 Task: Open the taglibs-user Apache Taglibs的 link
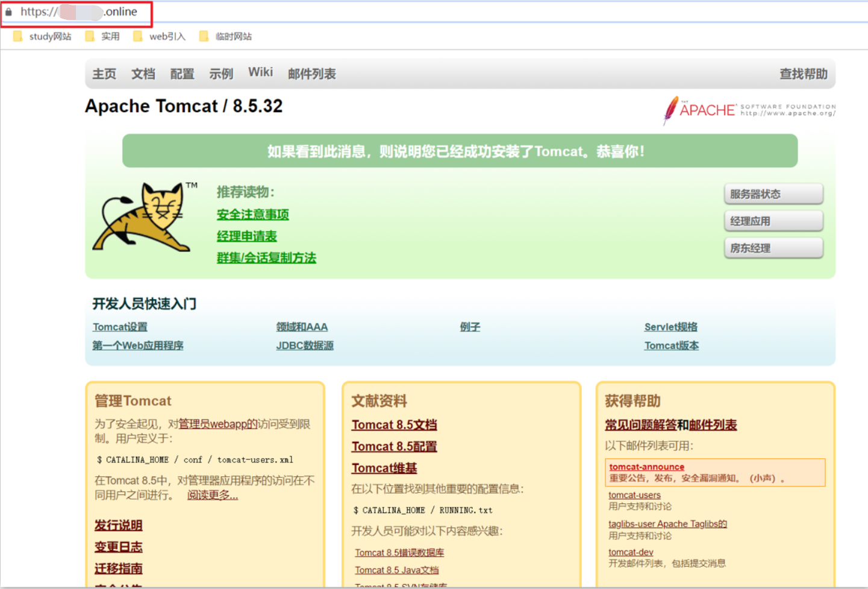click(x=667, y=524)
